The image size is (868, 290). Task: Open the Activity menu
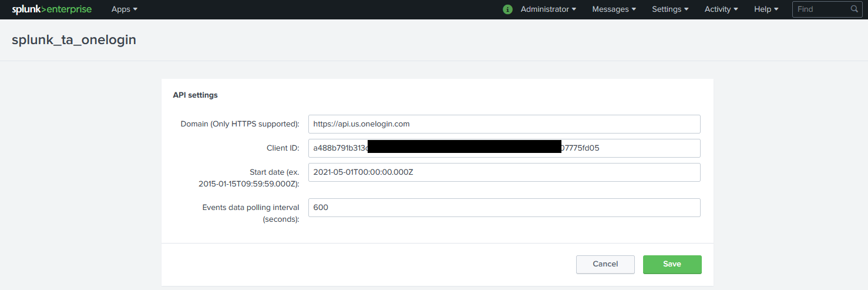[x=721, y=9]
